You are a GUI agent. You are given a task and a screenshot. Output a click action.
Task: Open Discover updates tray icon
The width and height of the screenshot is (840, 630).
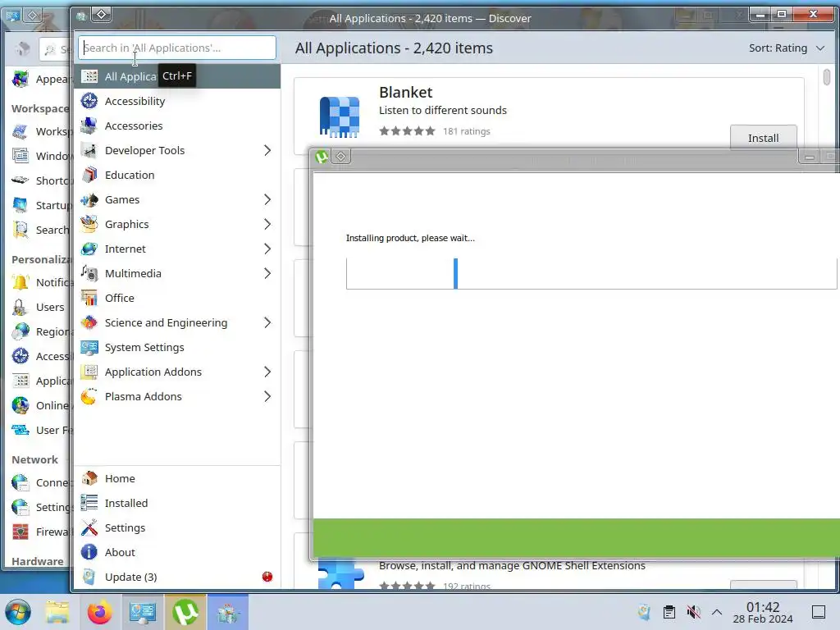coord(645,612)
